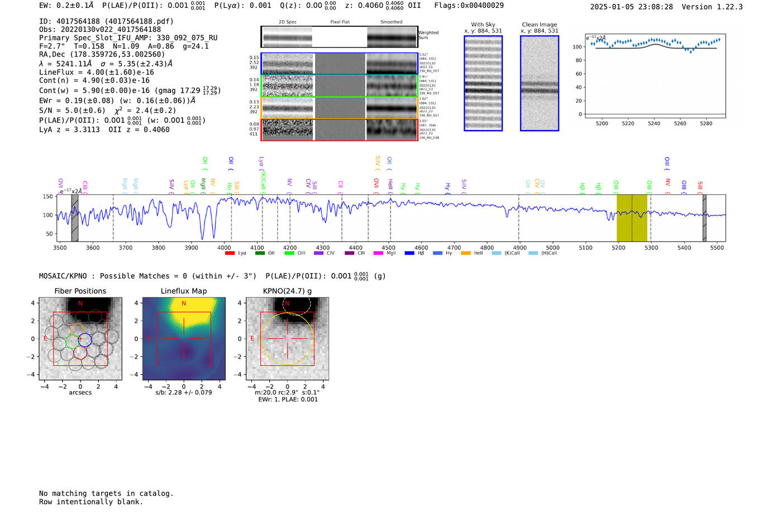Click the LineFlux = 4.00(±1.60)e-16 text

[97, 73]
